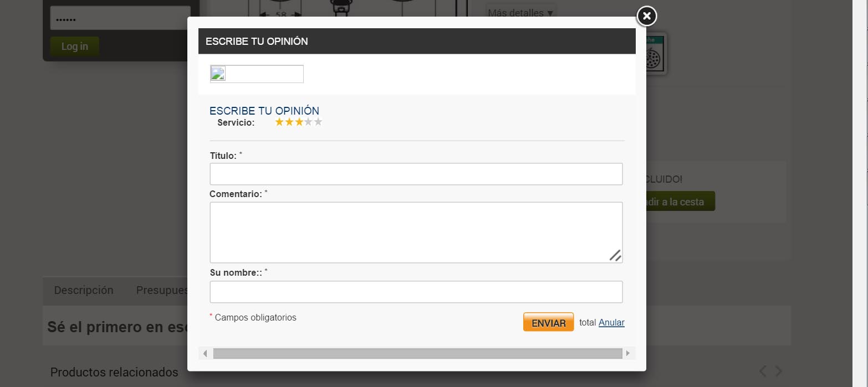868x387 pixels.
Task: Expand the Más detalles dropdown
Action: point(520,13)
